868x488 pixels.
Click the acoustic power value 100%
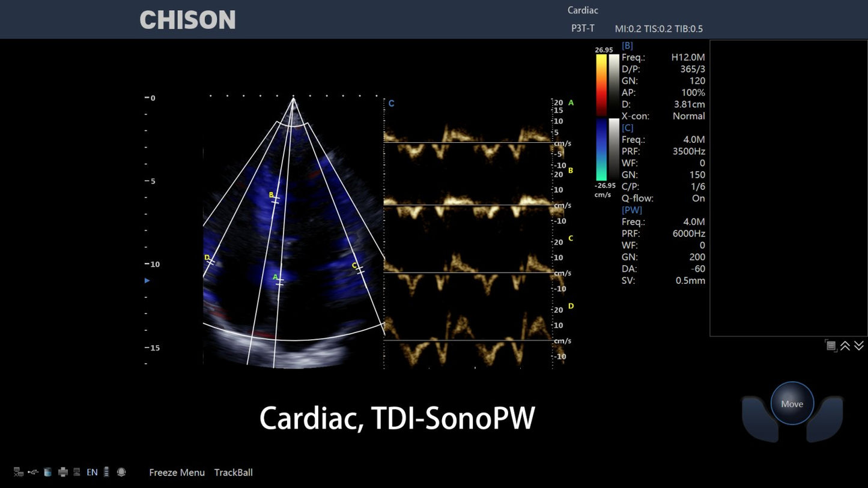(x=693, y=92)
